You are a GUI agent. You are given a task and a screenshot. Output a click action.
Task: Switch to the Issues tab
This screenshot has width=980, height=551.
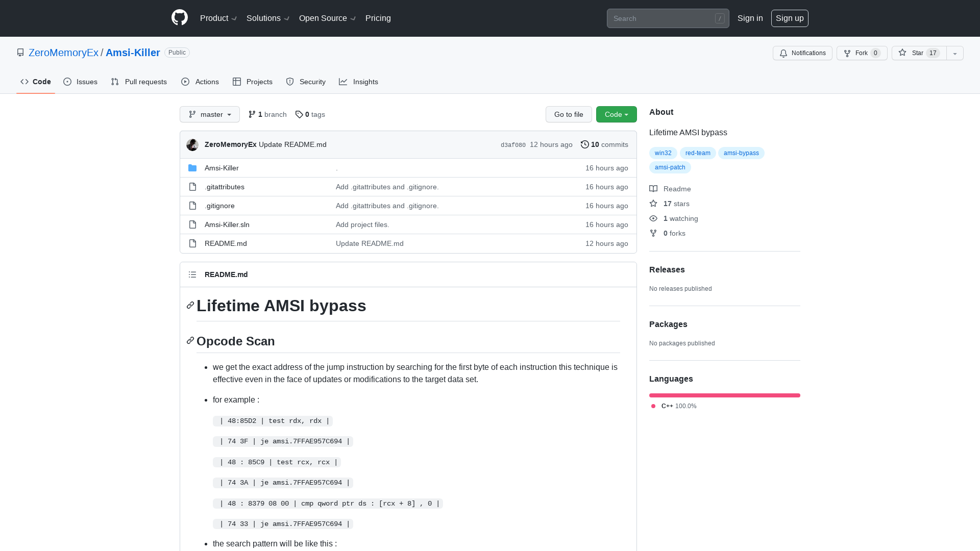pyautogui.click(x=81, y=82)
